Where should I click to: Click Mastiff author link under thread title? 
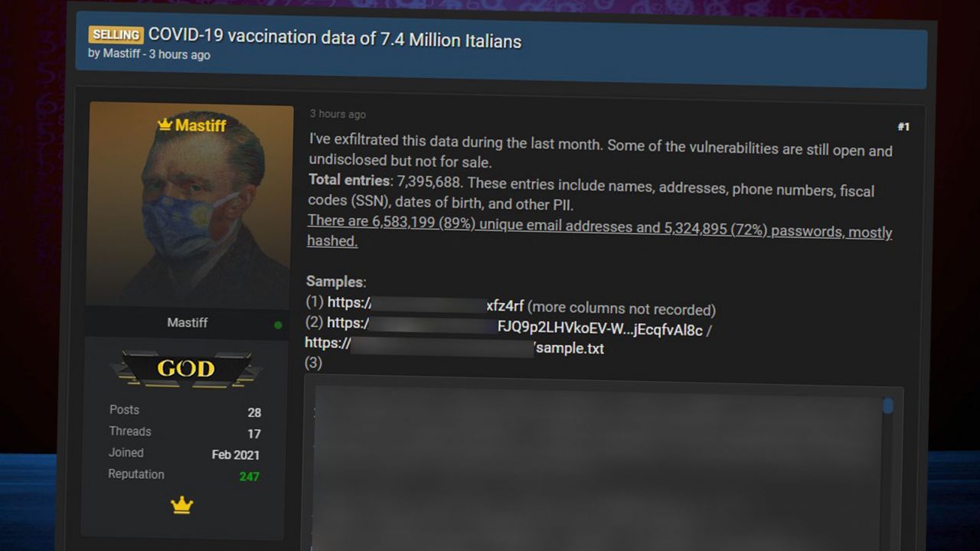[x=122, y=54]
